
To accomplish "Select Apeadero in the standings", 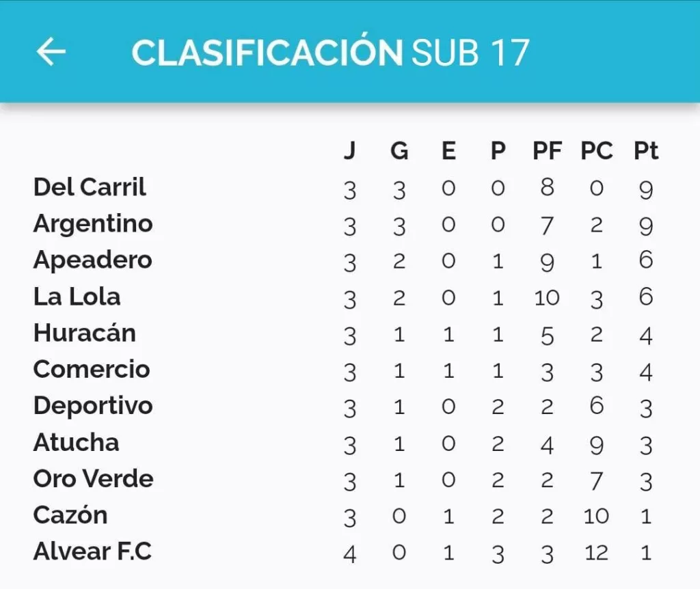I will pos(92,260).
